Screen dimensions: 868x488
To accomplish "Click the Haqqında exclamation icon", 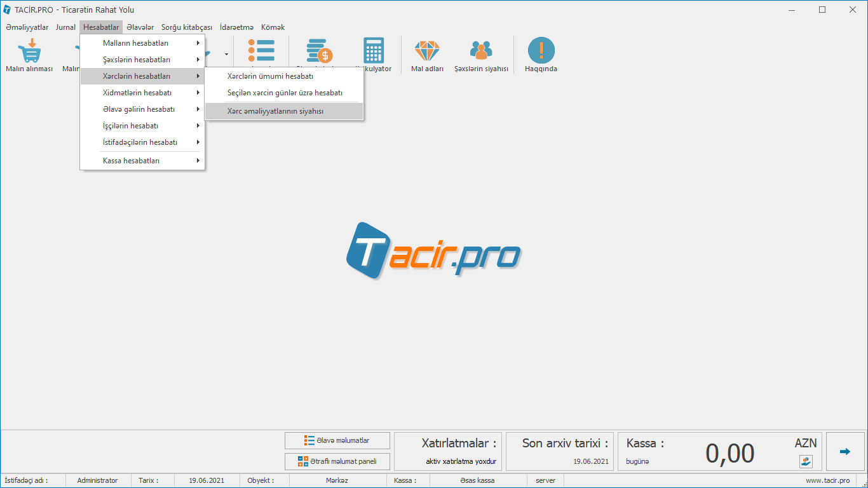I will click(x=541, y=51).
